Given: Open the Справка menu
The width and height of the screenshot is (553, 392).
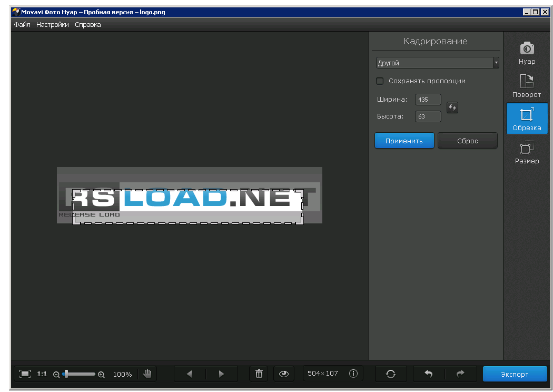Looking at the screenshot, I should (x=88, y=25).
